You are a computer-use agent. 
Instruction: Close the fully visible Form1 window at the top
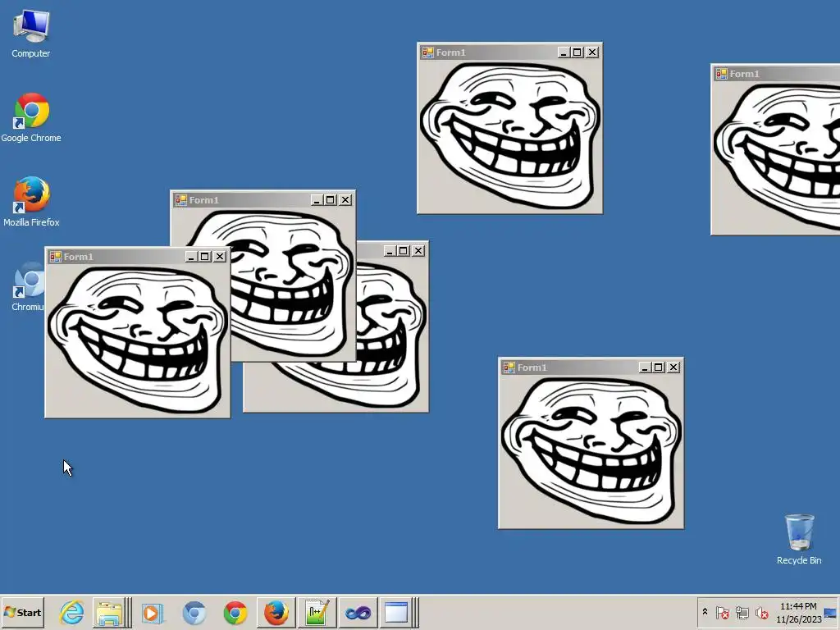592,52
